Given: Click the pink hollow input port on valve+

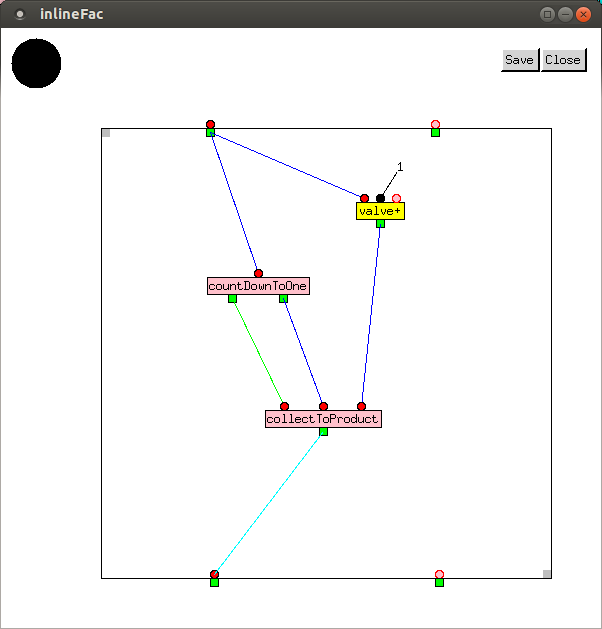Looking at the screenshot, I should coord(396,198).
